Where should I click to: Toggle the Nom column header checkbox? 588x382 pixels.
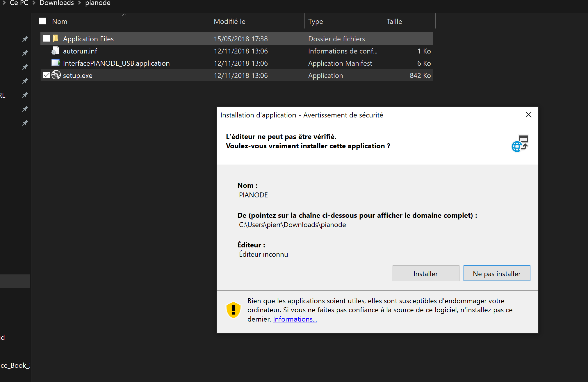[42, 22]
